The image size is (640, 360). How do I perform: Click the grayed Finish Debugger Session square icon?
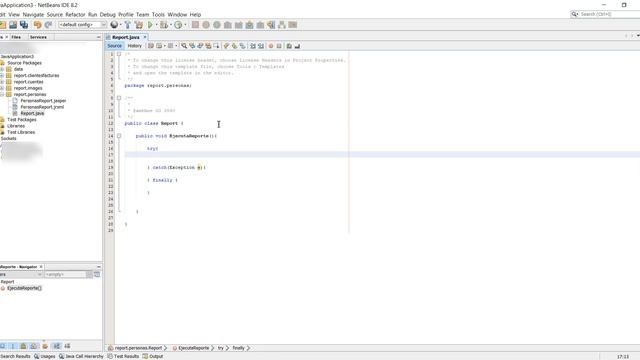(195, 25)
